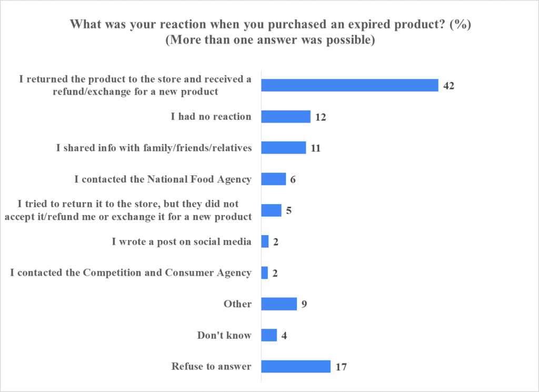Click the 12 data label
The height and width of the screenshot is (392, 539).
(x=321, y=117)
